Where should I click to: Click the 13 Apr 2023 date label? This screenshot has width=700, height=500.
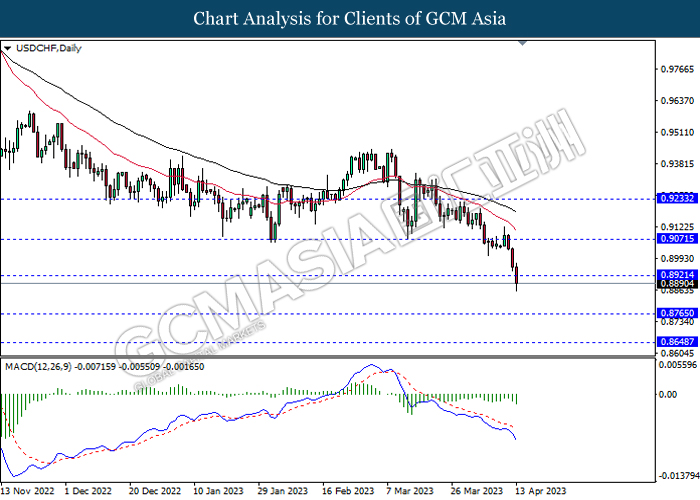(540, 491)
